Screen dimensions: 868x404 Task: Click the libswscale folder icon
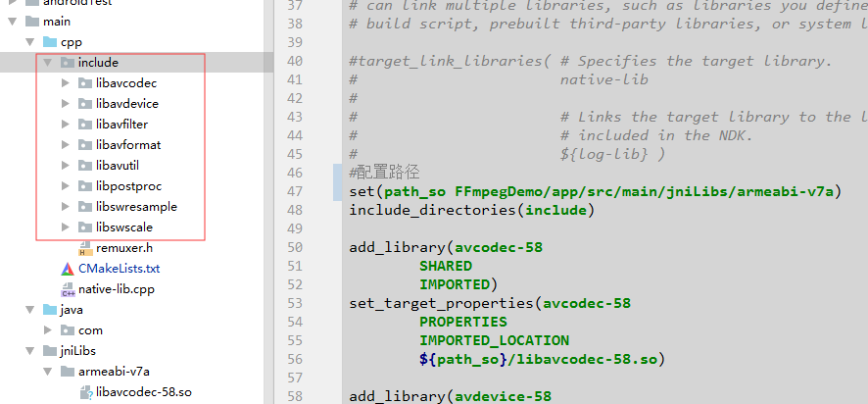coord(84,227)
